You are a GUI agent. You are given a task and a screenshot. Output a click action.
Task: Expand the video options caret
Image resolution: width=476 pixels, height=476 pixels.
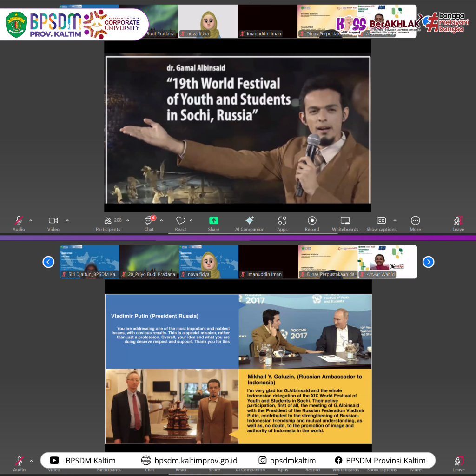(67, 220)
